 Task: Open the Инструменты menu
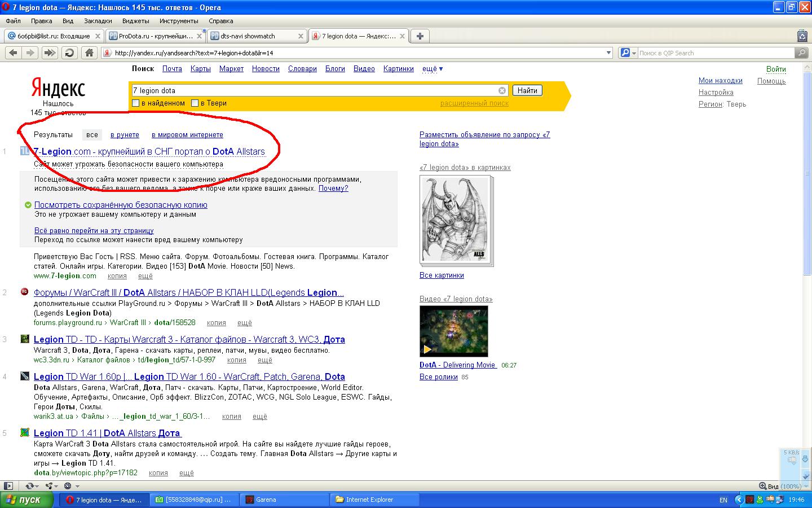(x=179, y=21)
